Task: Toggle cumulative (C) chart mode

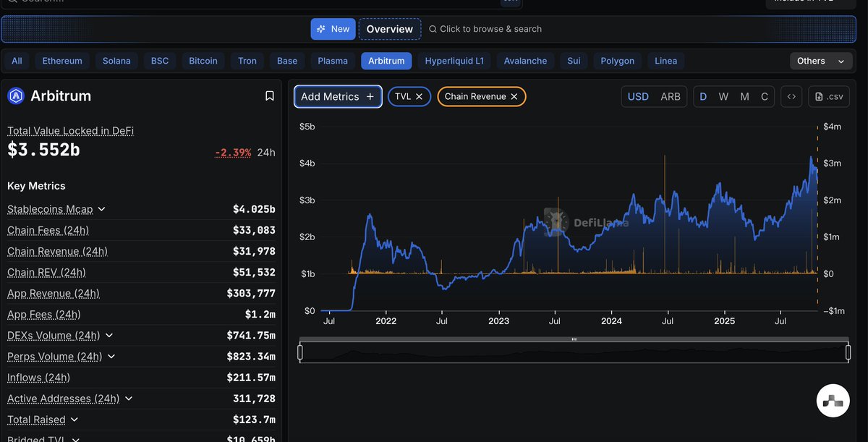Action: pos(765,96)
